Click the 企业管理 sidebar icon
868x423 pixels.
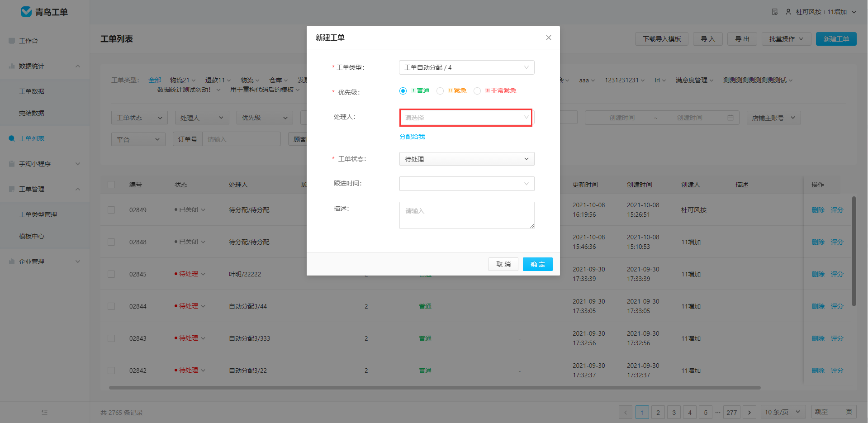12,261
